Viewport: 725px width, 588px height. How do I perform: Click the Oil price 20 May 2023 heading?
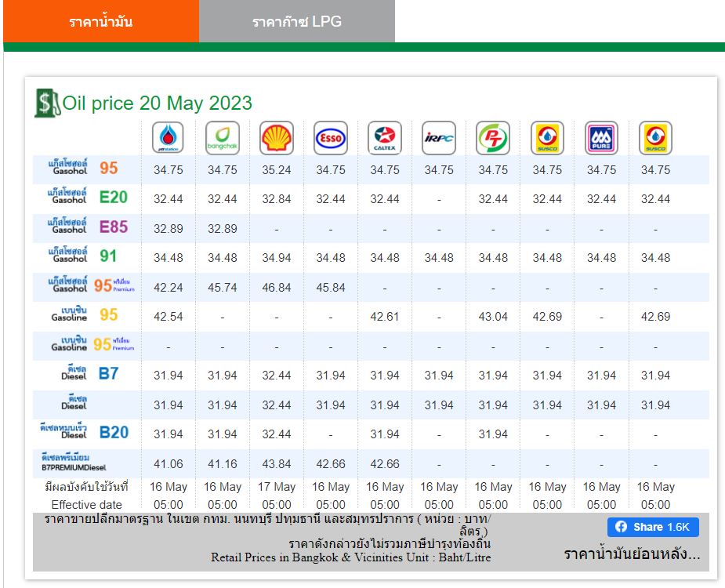point(158,103)
